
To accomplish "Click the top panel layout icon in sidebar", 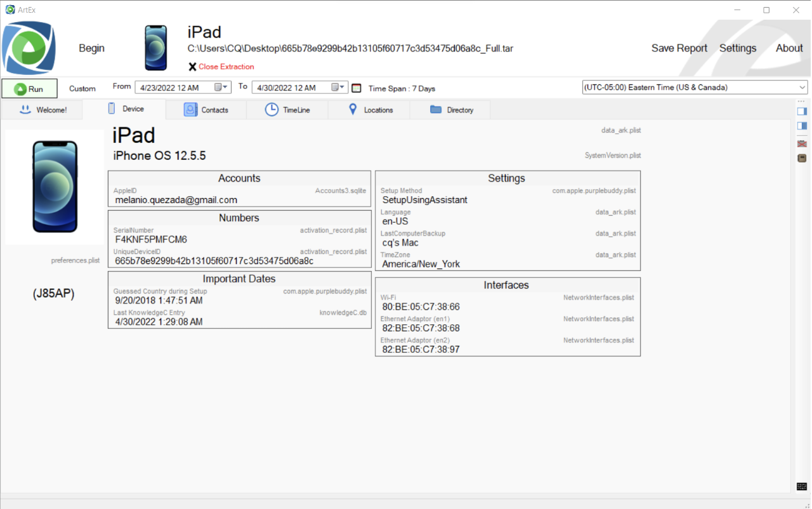I will (802, 112).
